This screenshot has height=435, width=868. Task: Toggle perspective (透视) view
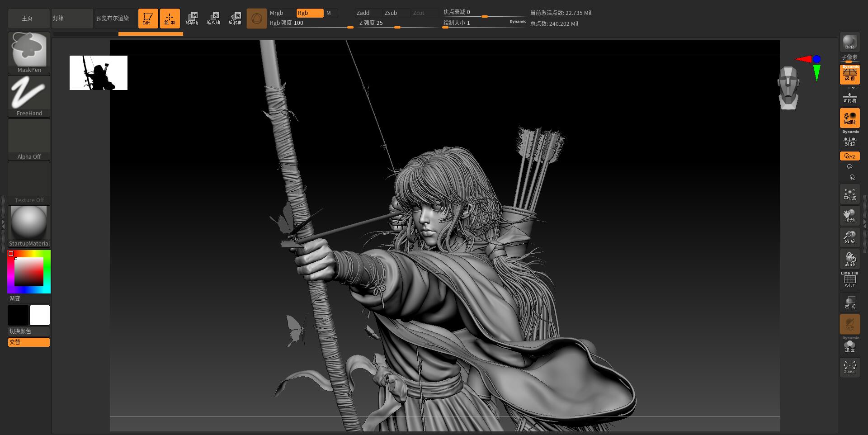[849, 74]
